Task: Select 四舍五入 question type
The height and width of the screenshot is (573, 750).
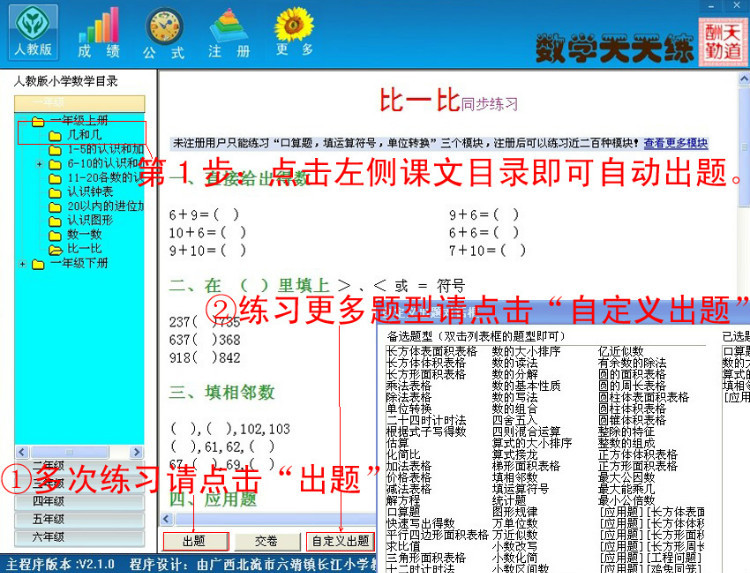Action: (515, 420)
